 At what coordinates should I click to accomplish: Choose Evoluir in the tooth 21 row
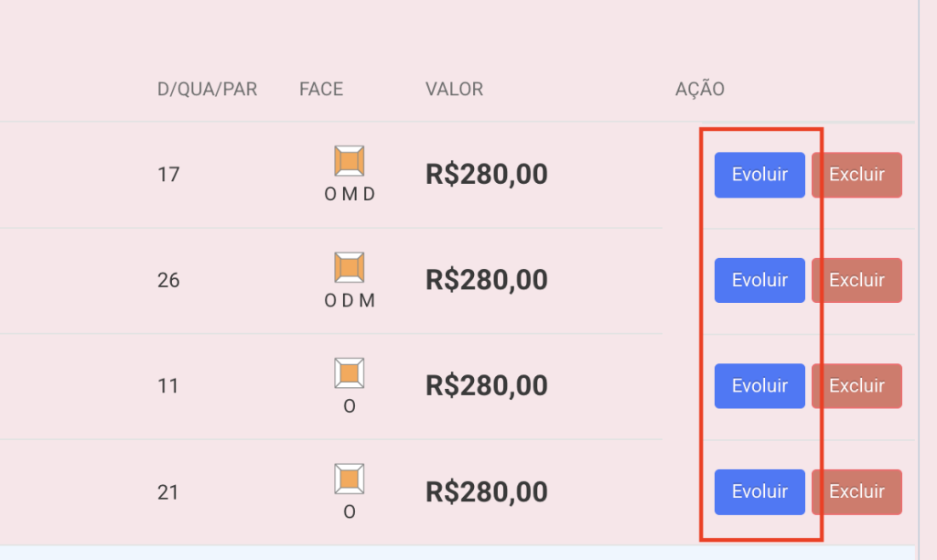click(x=759, y=492)
